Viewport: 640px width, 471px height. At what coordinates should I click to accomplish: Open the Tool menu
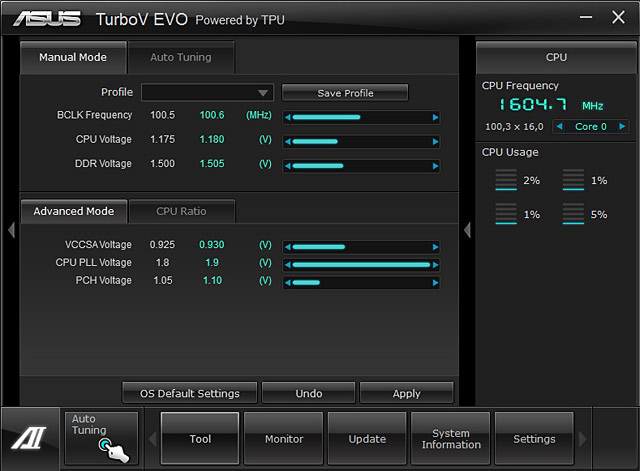tap(200, 439)
